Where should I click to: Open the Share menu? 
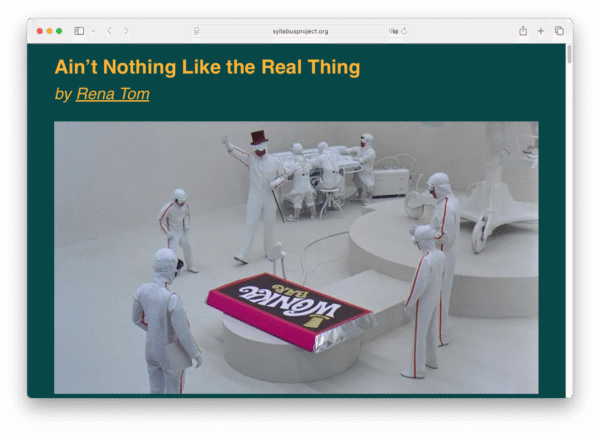(x=523, y=31)
